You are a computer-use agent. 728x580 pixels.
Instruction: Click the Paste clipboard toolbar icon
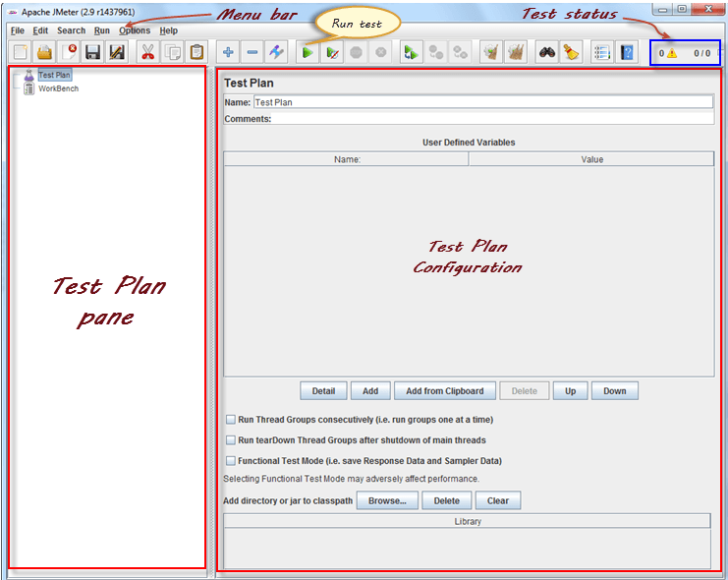[x=196, y=53]
